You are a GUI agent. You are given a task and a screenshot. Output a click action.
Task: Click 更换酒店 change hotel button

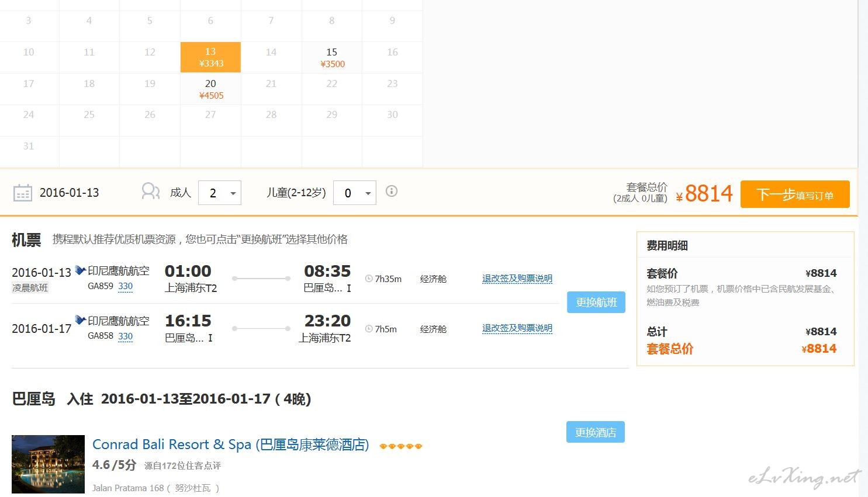pos(596,432)
